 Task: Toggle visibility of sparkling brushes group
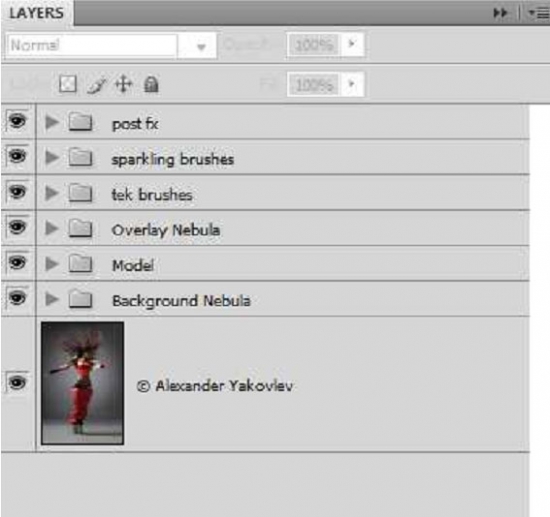pyautogui.click(x=17, y=156)
